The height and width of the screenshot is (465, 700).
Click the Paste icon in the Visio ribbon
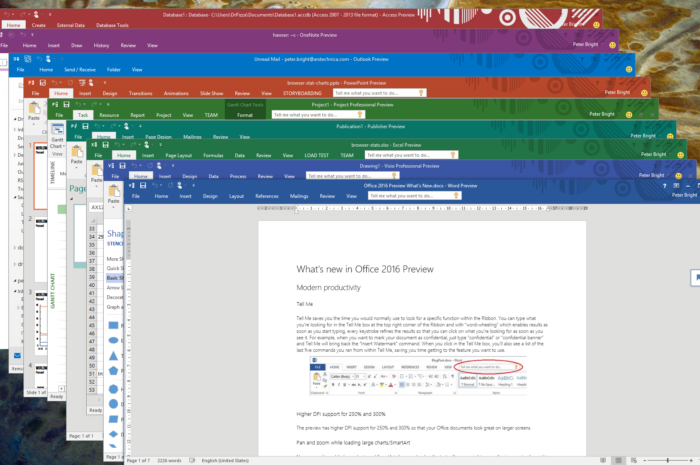coord(114,191)
